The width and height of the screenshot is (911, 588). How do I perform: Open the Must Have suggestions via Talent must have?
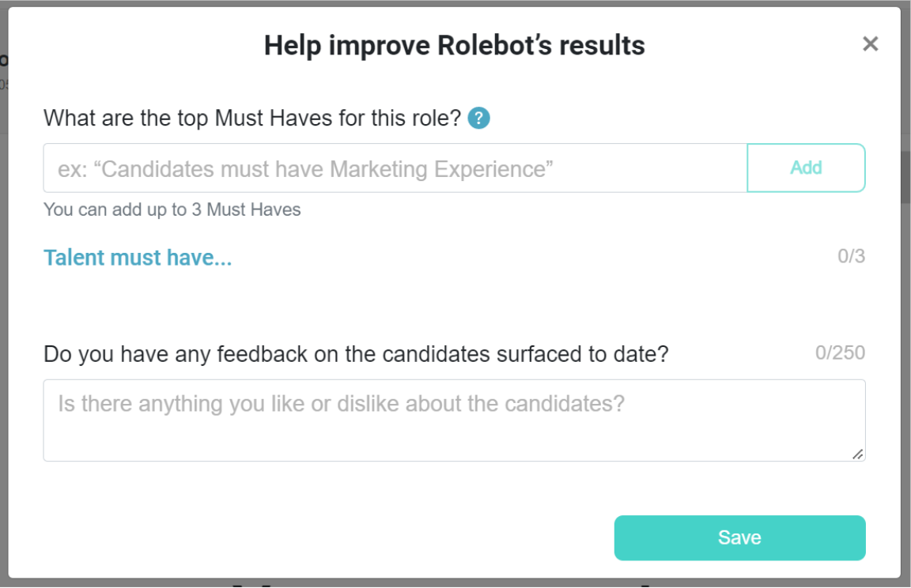(x=138, y=257)
